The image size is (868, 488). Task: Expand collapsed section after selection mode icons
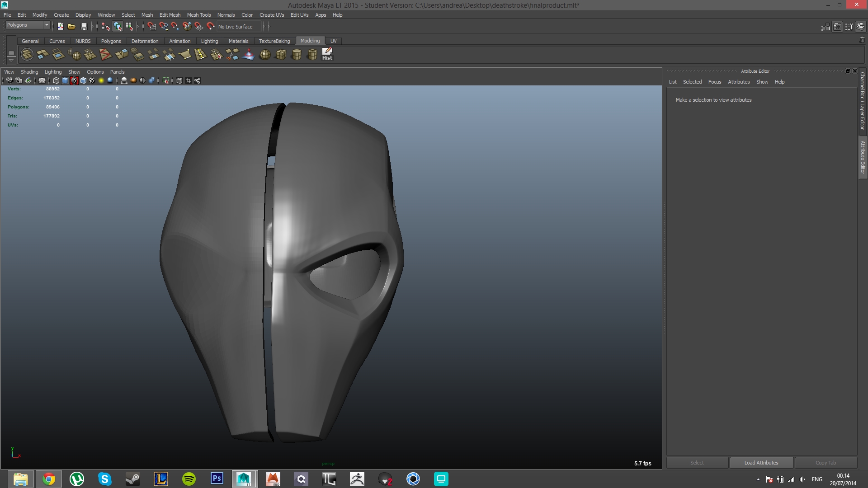tap(138, 27)
